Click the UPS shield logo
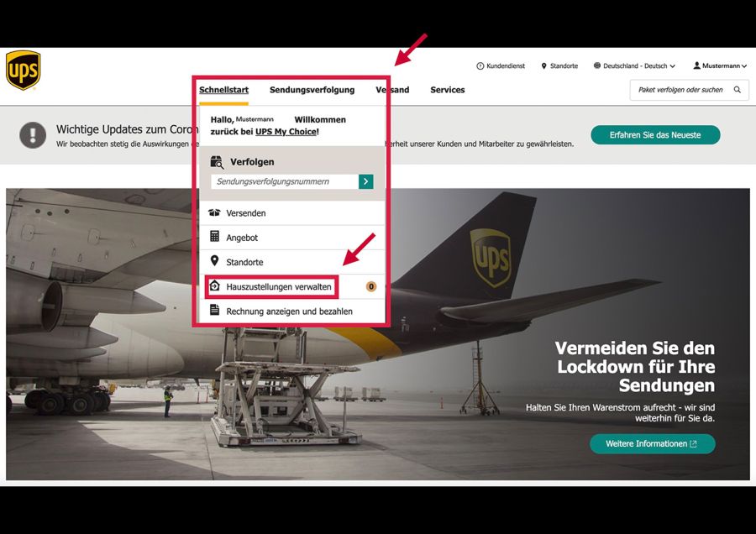The image size is (756, 534). [x=24, y=71]
